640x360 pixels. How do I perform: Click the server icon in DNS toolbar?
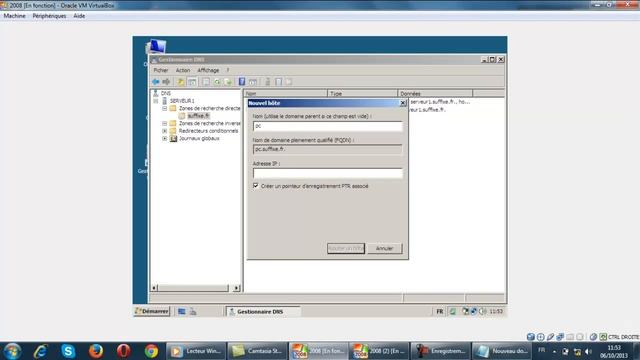268,82
